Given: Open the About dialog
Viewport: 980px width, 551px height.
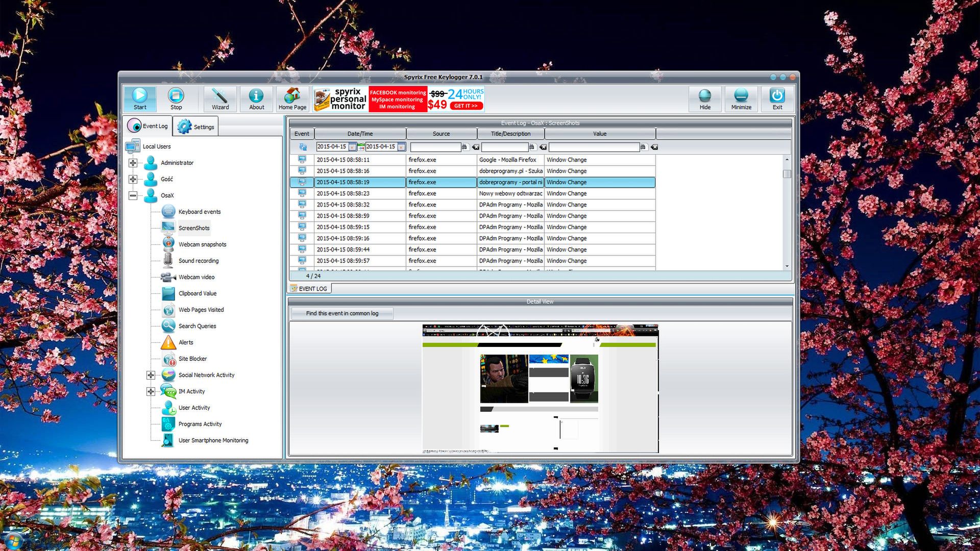Looking at the screenshot, I should pyautogui.click(x=256, y=98).
